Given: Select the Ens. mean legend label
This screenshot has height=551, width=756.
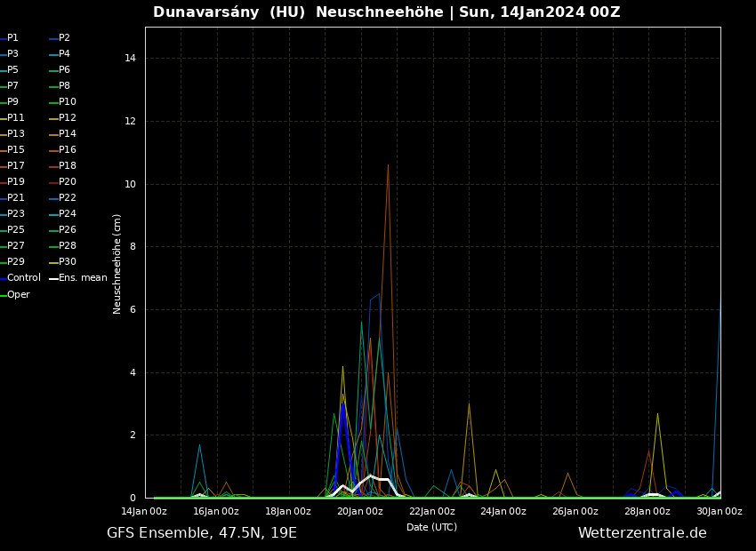Looking at the screenshot, I should point(83,278).
